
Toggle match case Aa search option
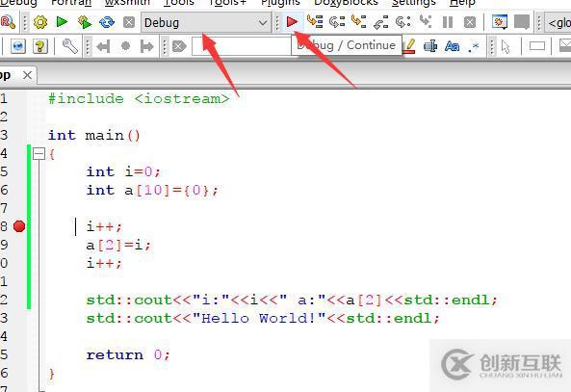452,46
